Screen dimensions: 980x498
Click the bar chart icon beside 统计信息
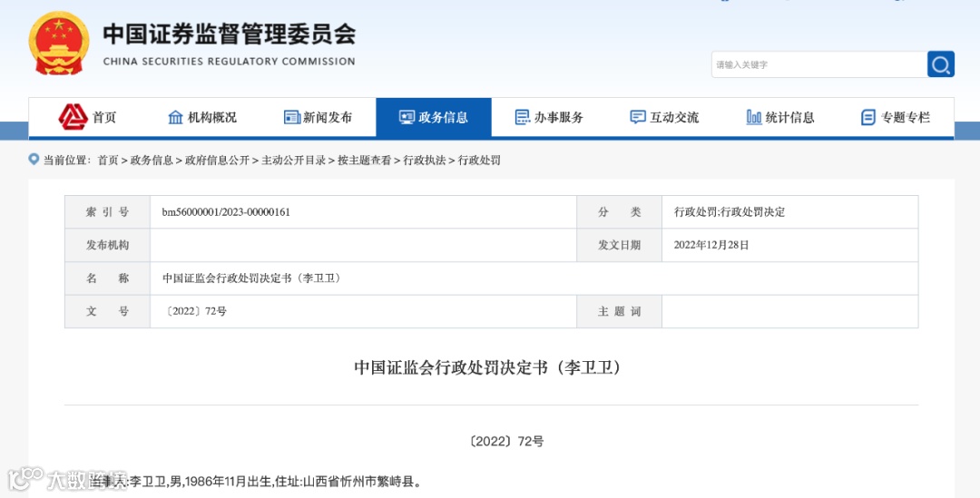point(754,117)
